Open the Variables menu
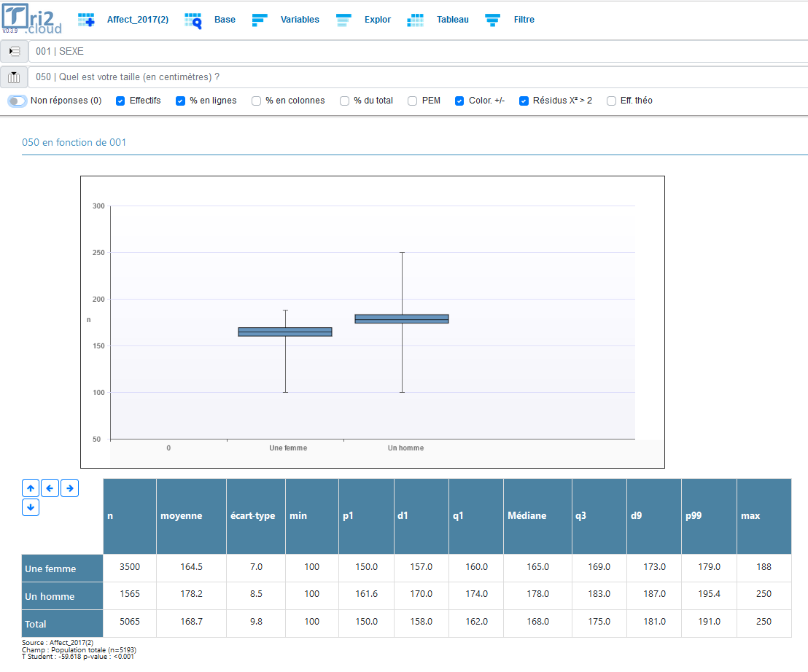 click(x=299, y=20)
